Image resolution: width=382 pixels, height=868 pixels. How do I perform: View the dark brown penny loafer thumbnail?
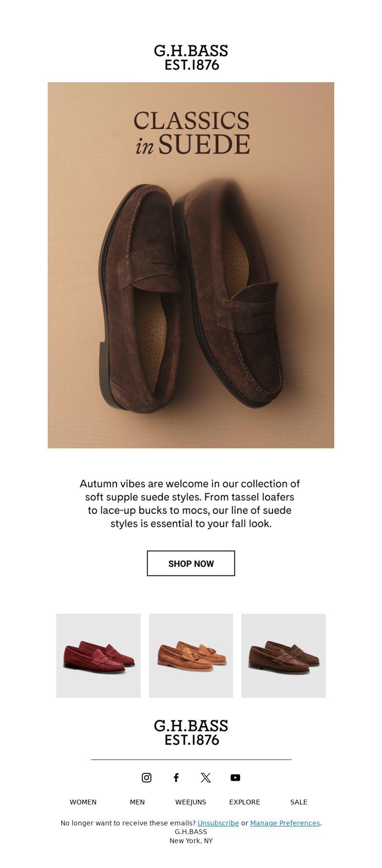[x=284, y=656]
